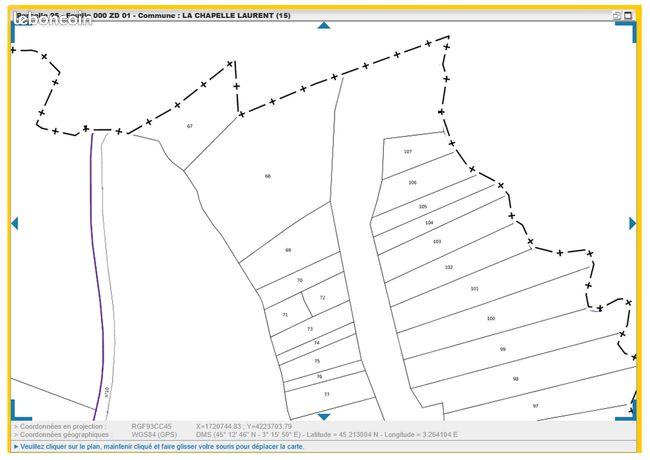This screenshot has height=460, width=650.
Task: Pan the map west with left arrow
Action: coord(15,223)
